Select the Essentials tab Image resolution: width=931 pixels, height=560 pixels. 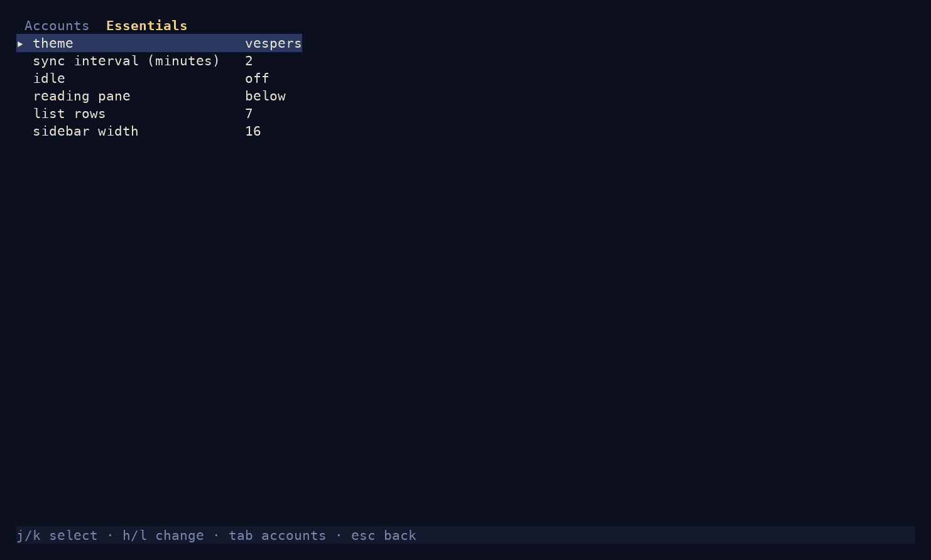(147, 26)
